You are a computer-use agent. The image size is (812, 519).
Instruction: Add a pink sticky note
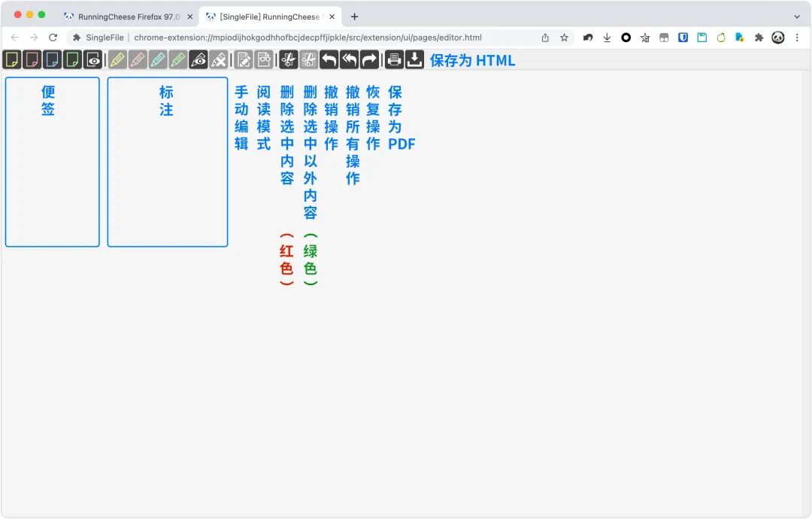[32, 60]
